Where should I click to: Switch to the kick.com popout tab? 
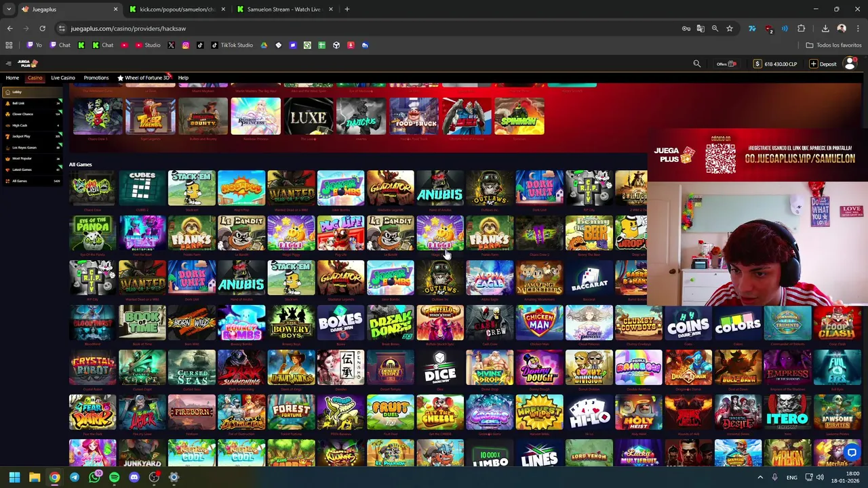pyautogui.click(x=177, y=9)
